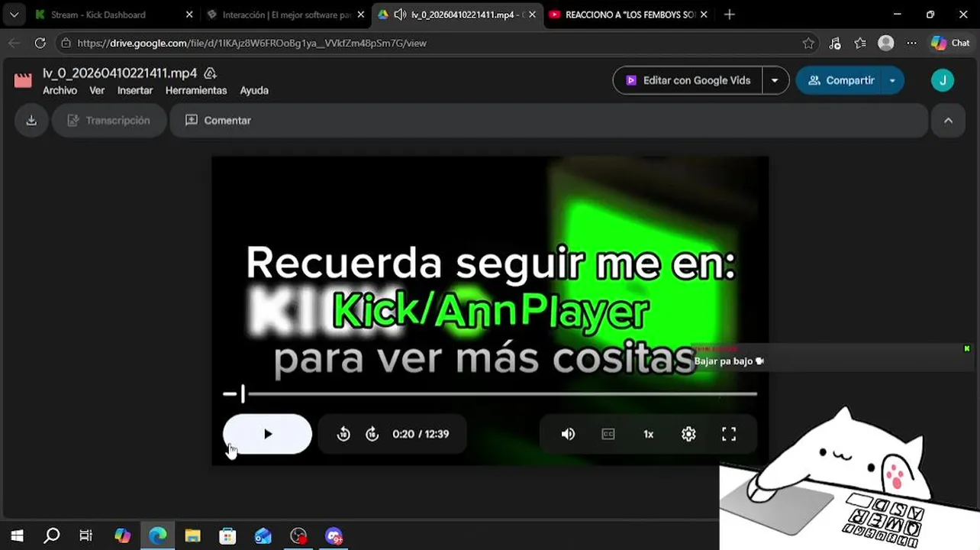
Task: Open the Outlook app on the taskbar
Action: click(263, 536)
